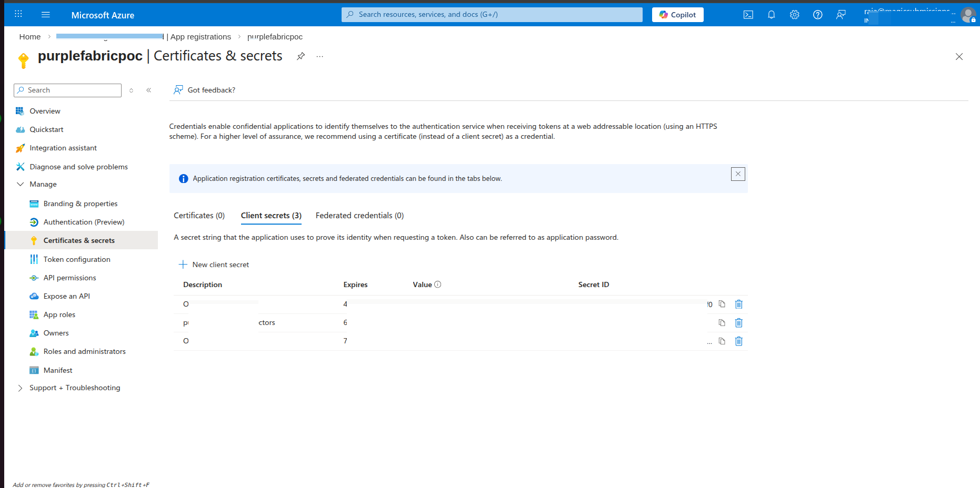Viewport: 980px width, 488px height.
Task: Open the top bar feedback icon
Action: 841,15
